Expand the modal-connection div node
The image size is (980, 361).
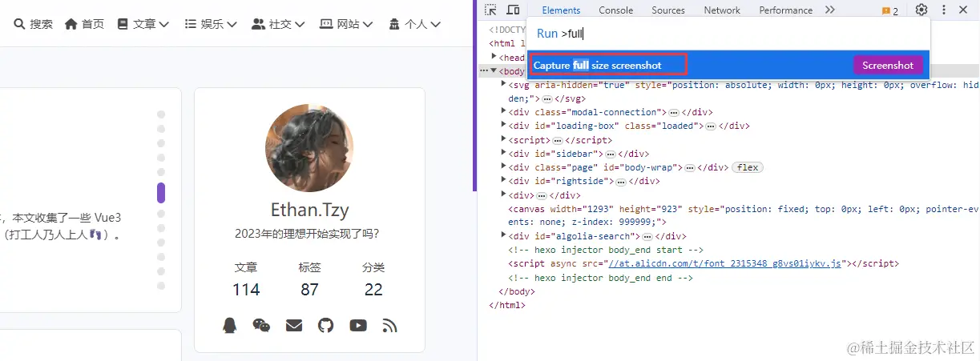(504, 112)
